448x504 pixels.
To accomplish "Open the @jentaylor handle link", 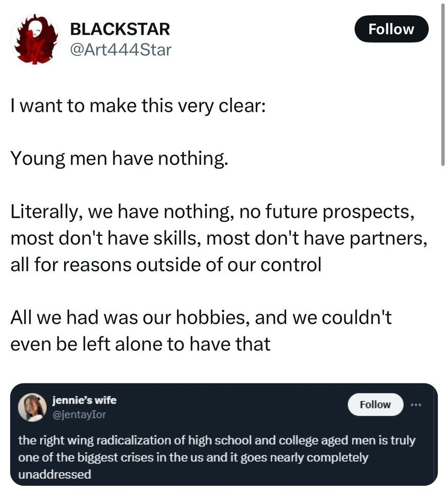I will 79,415.
